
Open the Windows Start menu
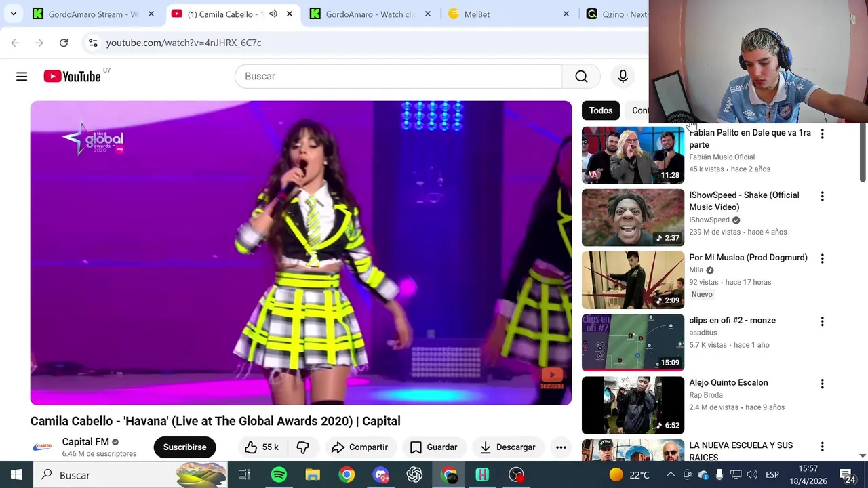pos(16,475)
